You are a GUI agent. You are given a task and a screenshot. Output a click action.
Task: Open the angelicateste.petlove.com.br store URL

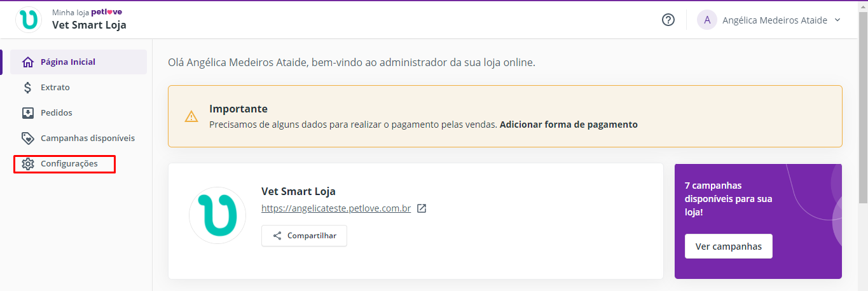[x=336, y=208]
